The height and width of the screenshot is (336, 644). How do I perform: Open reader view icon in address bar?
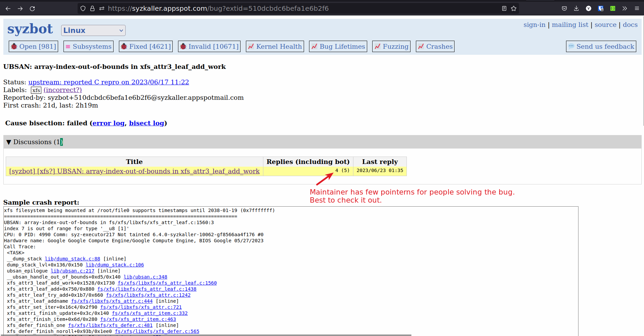click(504, 8)
